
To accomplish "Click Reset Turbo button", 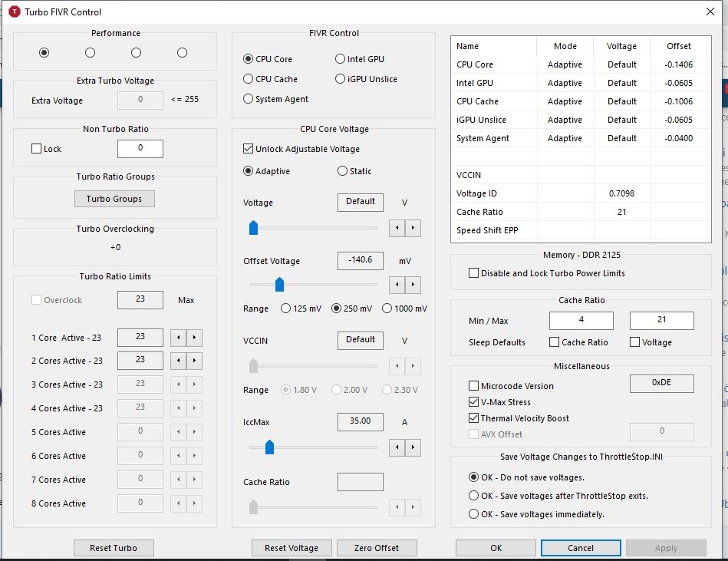I will point(114,548).
